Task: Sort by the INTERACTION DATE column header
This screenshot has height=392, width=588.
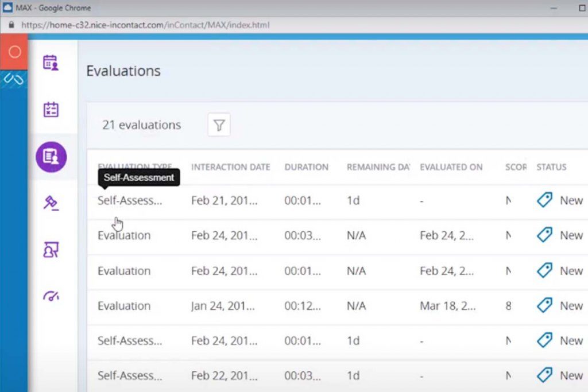Action: (x=230, y=167)
